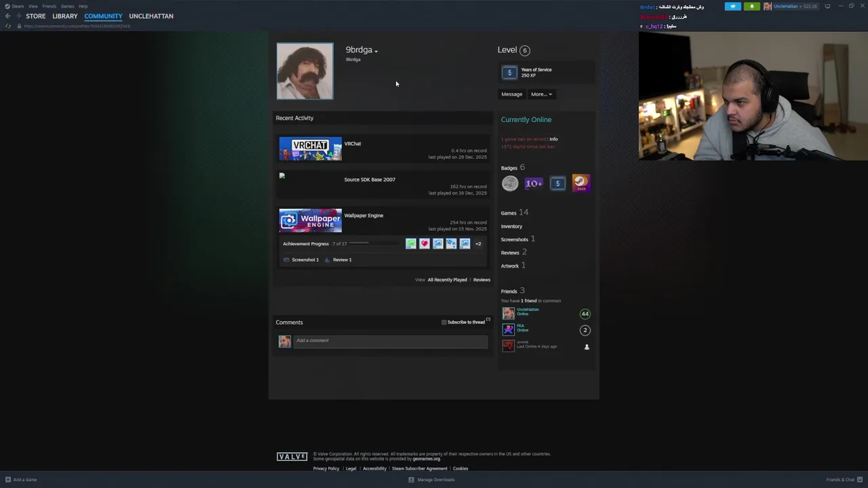868x488 pixels.
Task: Open the Friends 3 list link
Action: pos(513,291)
